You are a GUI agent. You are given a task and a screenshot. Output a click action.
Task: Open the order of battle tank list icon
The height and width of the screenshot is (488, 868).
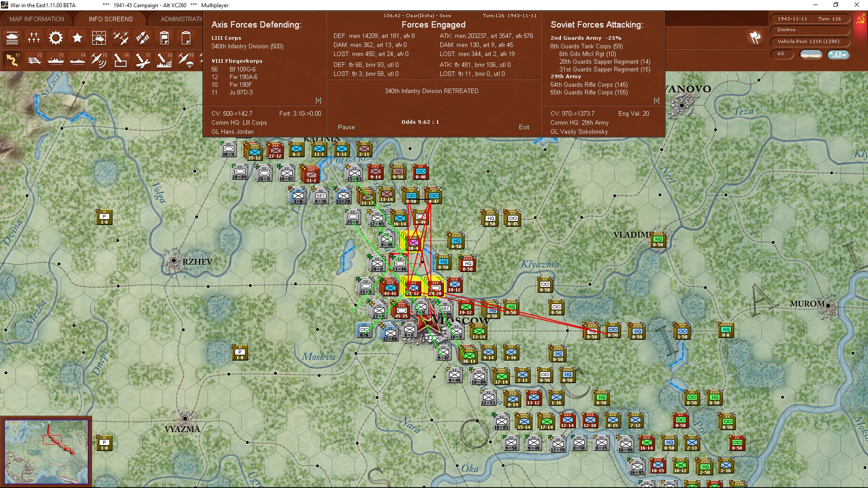click(12, 38)
